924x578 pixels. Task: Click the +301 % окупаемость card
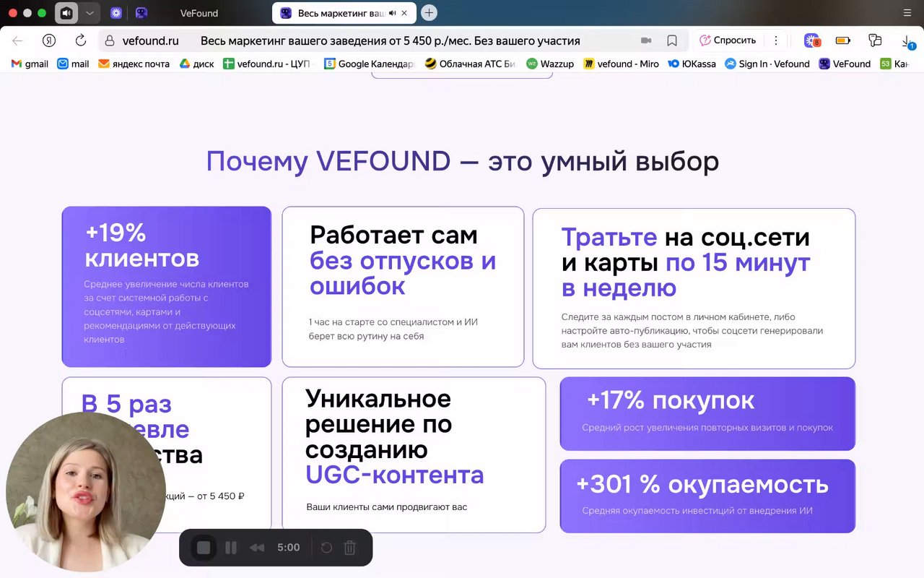tap(707, 496)
